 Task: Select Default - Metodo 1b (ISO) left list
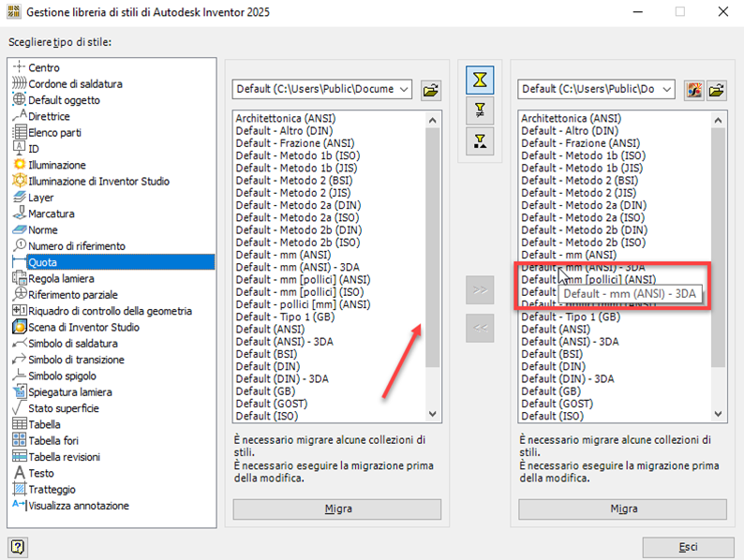point(298,155)
